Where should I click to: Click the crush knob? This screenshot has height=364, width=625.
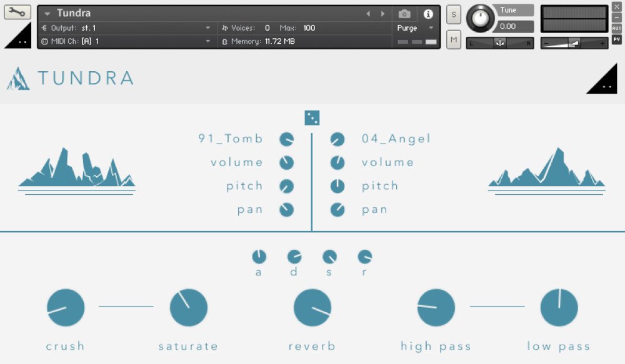click(66, 307)
